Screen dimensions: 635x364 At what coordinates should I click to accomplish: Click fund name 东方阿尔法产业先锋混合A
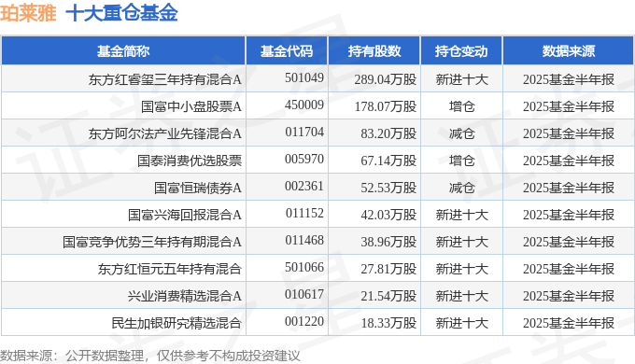click(165, 134)
